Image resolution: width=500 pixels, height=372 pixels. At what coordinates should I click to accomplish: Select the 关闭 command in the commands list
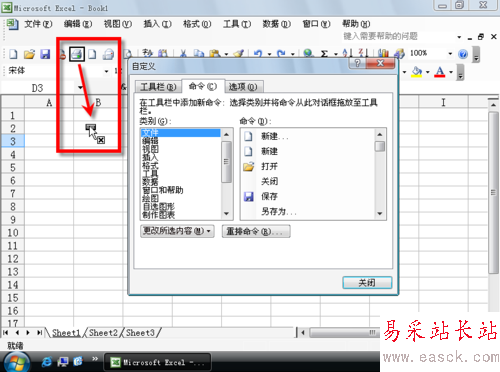269,181
